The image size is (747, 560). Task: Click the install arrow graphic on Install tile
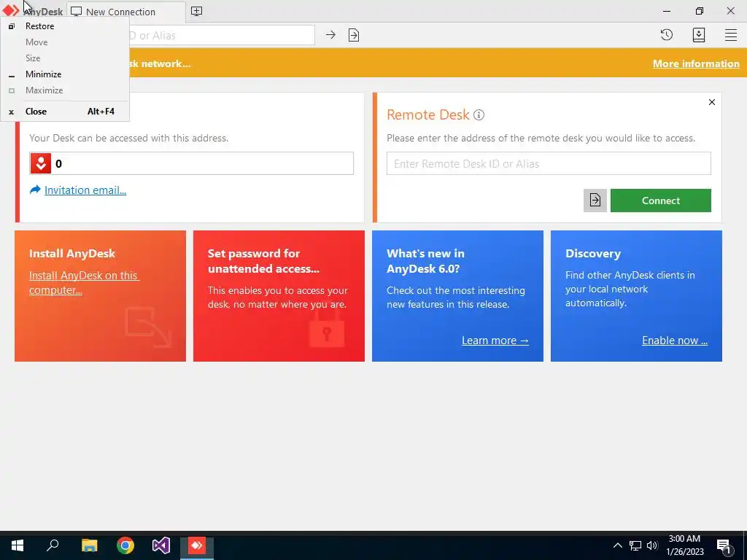148,327
